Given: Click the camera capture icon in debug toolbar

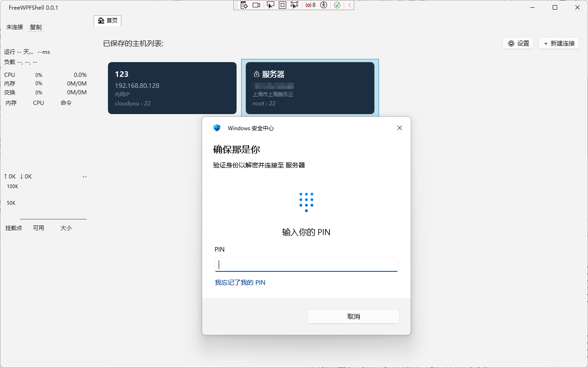Looking at the screenshot, I should point(256,5).
